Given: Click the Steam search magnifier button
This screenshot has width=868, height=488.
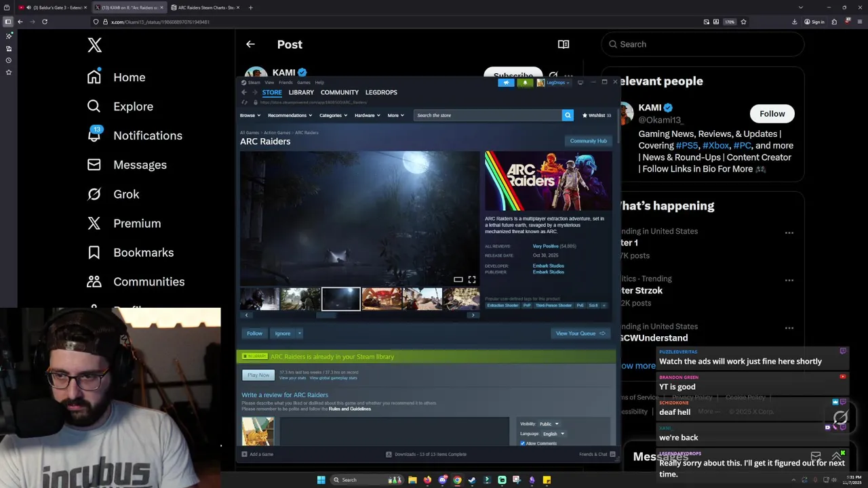Looking at the screenshot, I should (x=568, y=115).
